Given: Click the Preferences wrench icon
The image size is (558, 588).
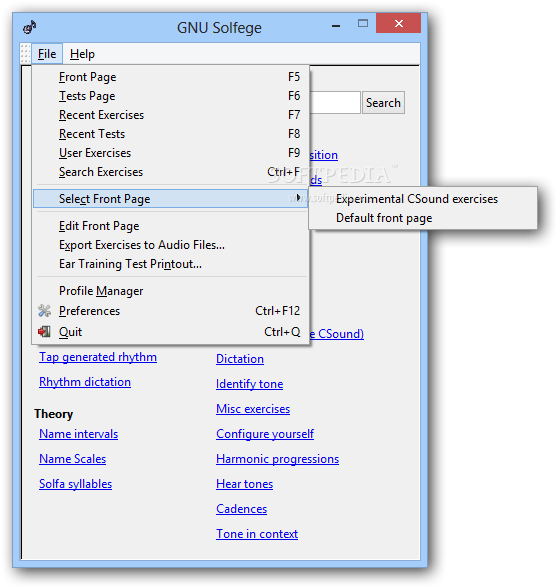Looking at the screenshot, I should 45,310.
